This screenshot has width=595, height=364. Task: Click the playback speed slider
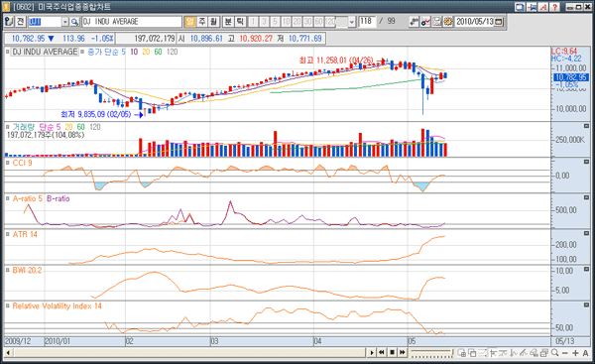point(432,353)
